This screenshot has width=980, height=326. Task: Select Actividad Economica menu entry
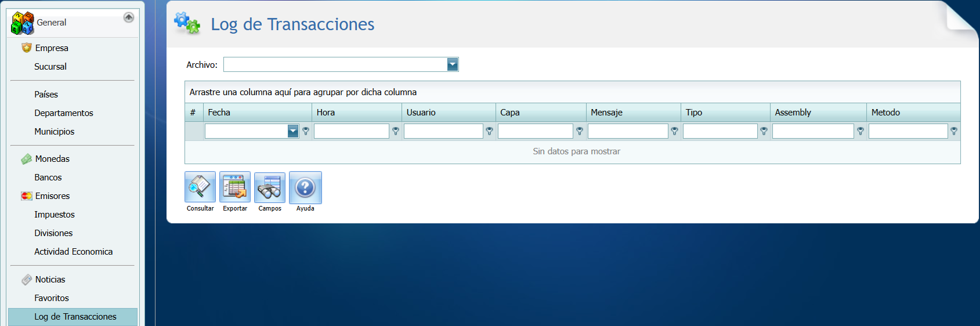pos(74,252)
